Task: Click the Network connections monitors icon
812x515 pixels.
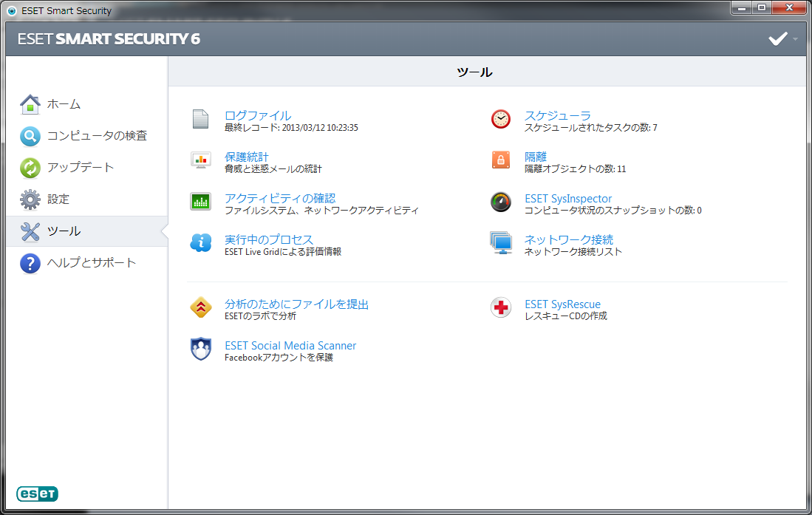Action: coord(501,243)
